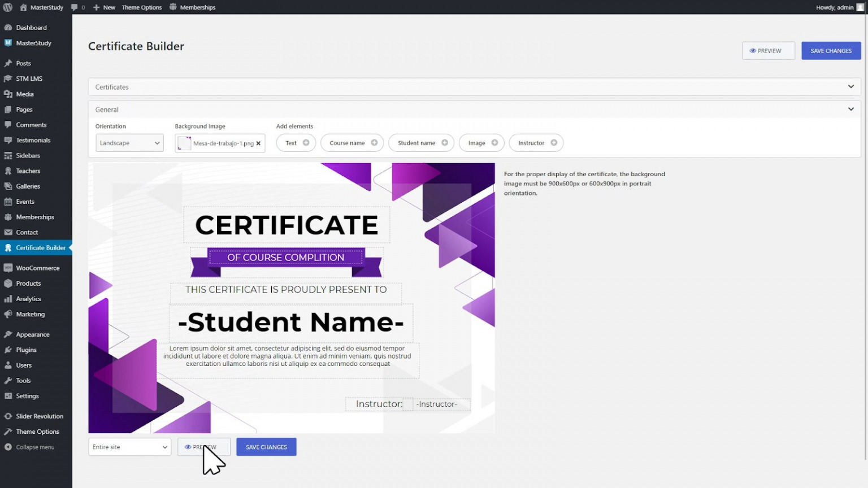Remove the Mesa-de-trabajo background image

click(x=258, y=143)
